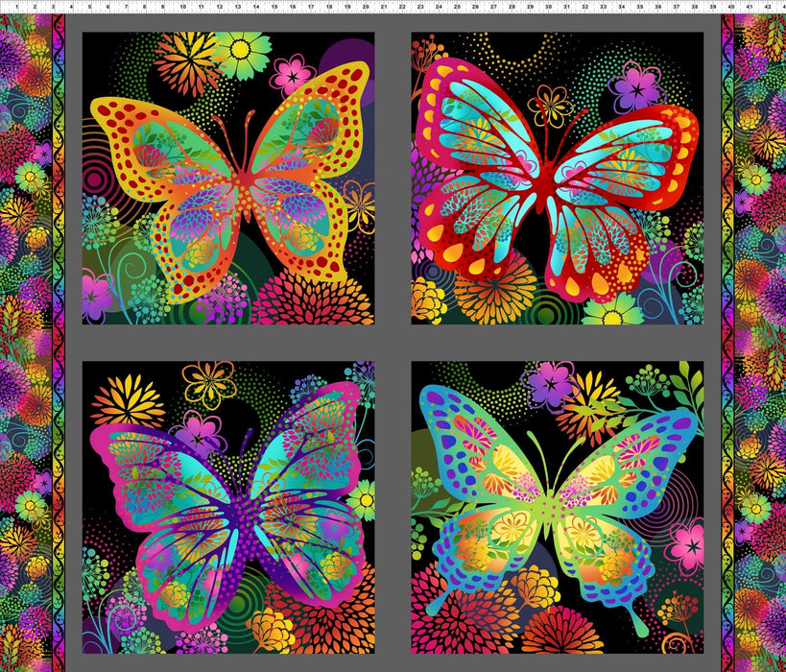
Task: Click the top ruler at the 20 mark
Action: click(366, 8)
